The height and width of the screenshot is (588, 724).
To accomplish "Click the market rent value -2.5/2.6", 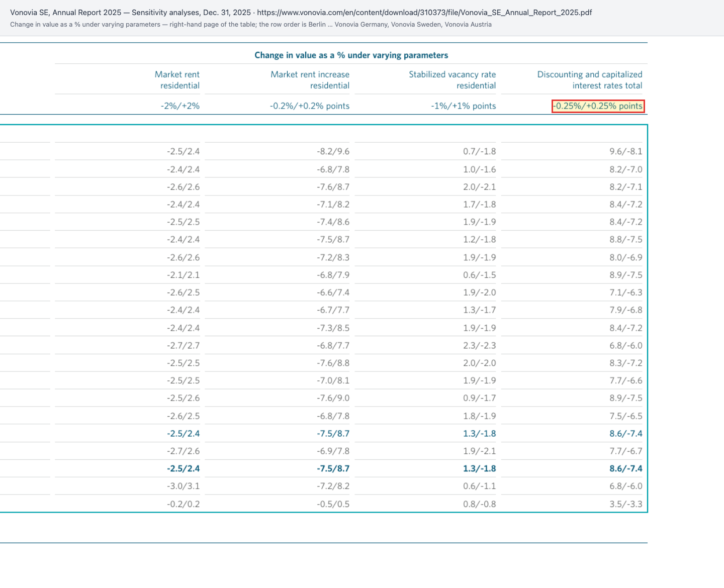I will pyautogui.click(x=184, y=398).
